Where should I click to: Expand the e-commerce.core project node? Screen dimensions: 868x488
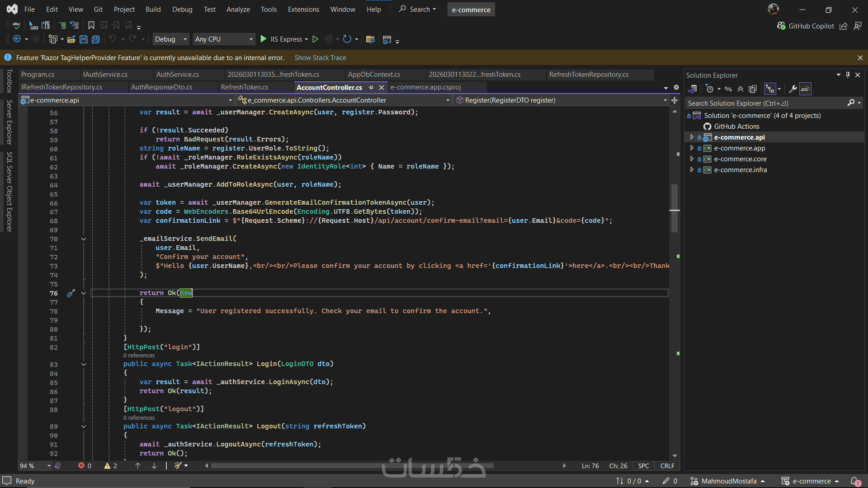[692, 159]
